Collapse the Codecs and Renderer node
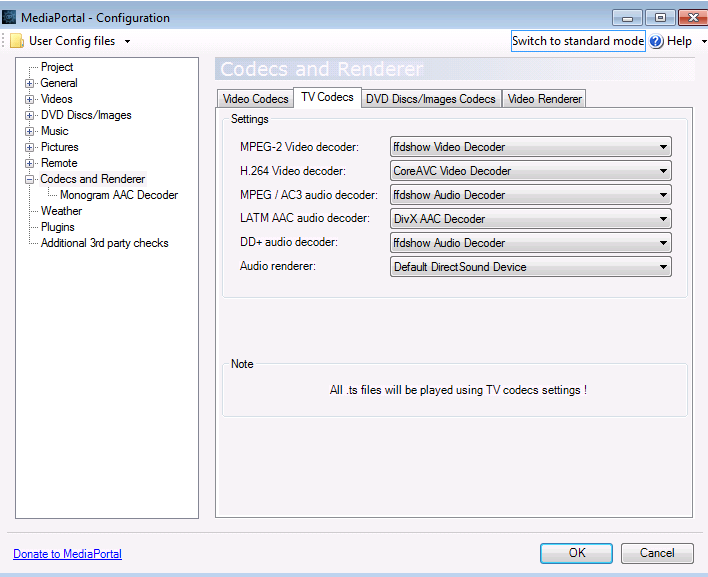The width and height of the screenshot is (708, 577). click(x=30, y=180)
